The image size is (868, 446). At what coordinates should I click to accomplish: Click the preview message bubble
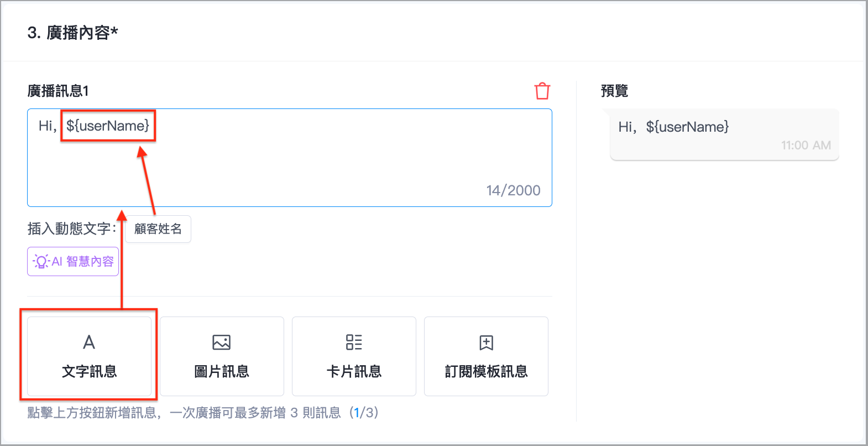pos(724,134)
